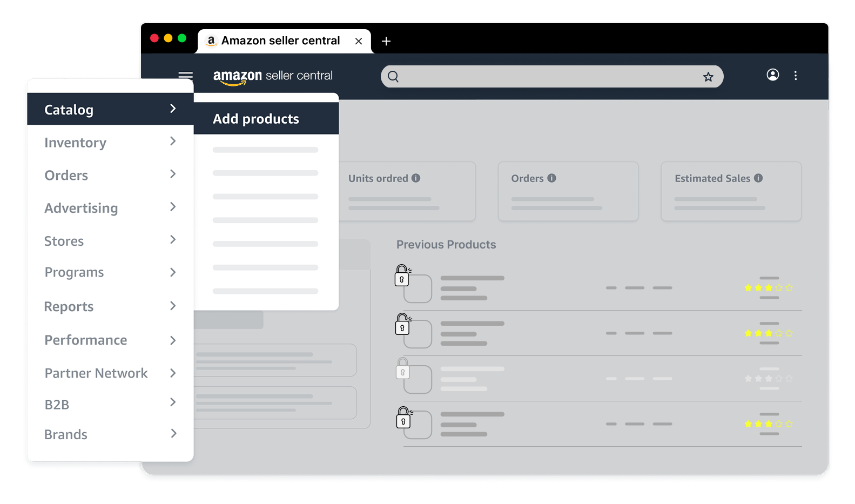Click star rating of fourth product row

(x=769, y=424)
